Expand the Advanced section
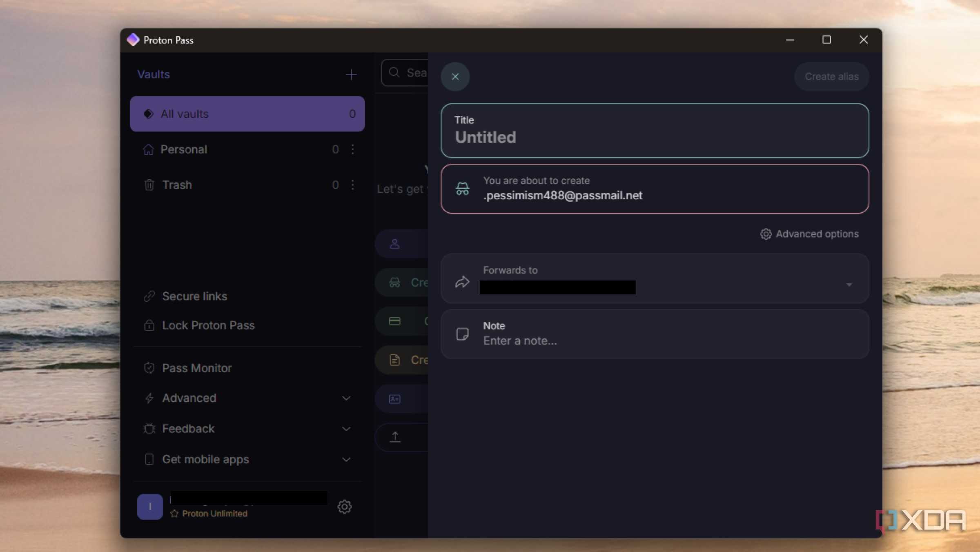980x552 pixels. pos(247,398)
